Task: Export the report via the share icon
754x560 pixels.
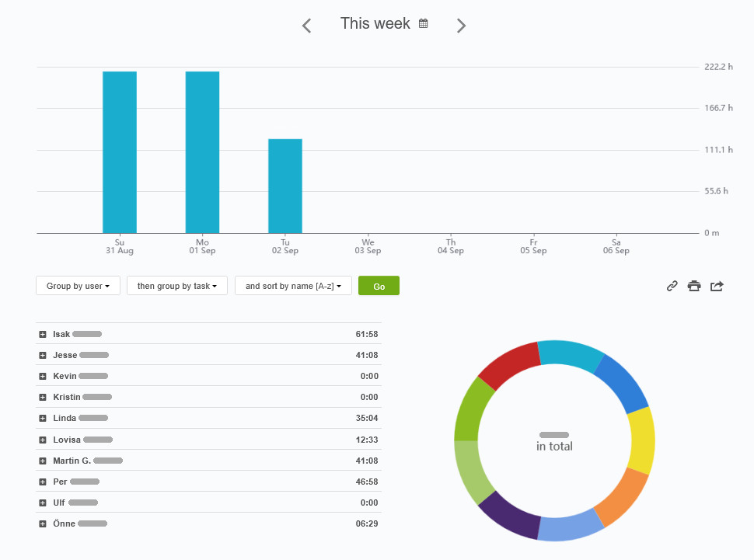Action: pyautogui.click(x=717, y=286)
